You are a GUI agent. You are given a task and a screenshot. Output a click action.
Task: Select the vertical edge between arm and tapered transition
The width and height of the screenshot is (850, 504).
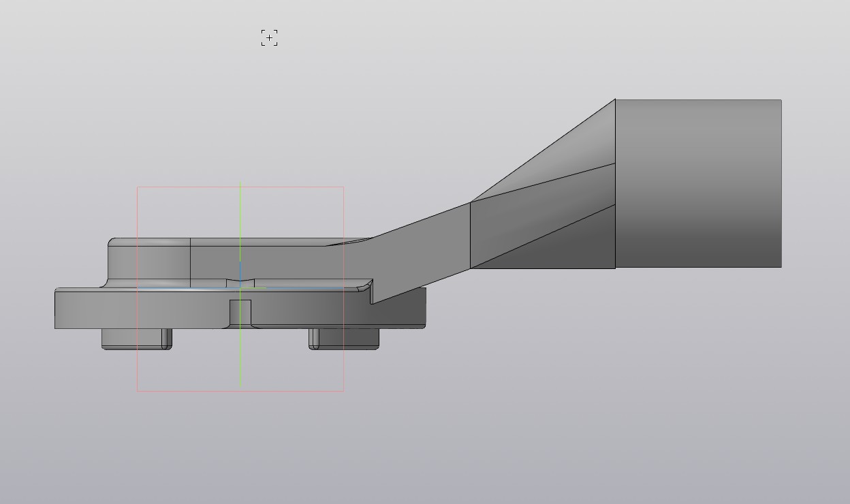470,235
